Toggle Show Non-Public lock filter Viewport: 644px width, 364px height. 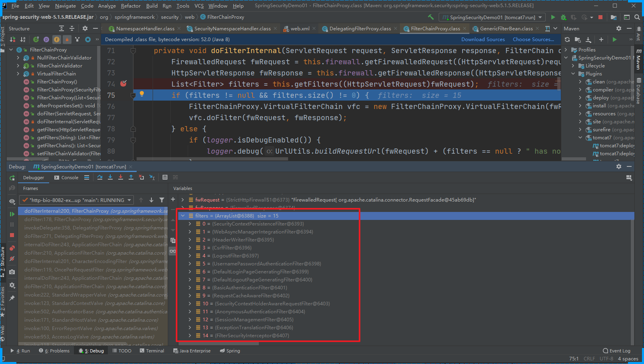67,40
